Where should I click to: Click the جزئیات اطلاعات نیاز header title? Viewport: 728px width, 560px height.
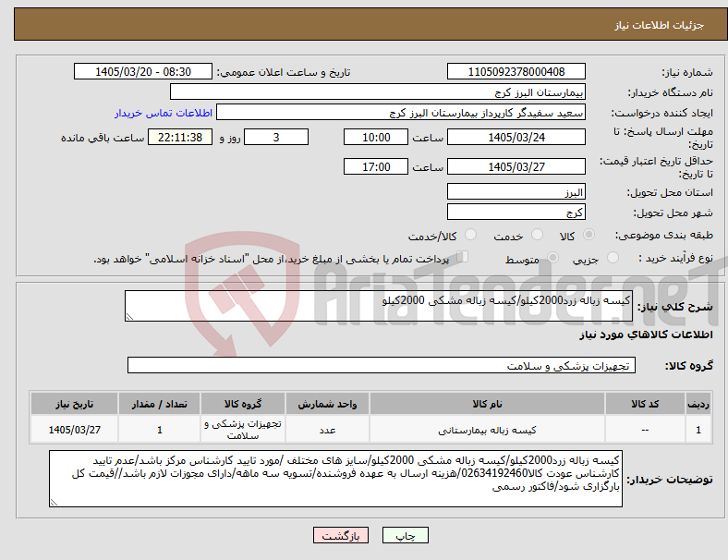660,25
